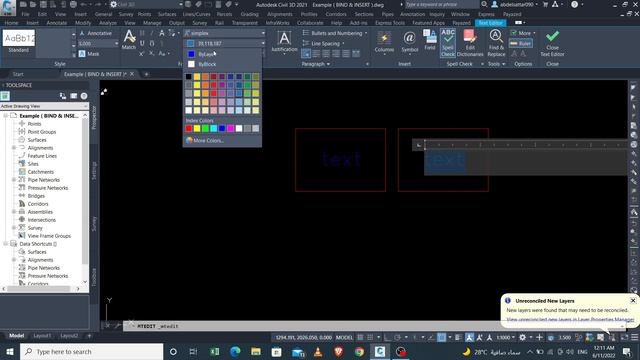Toggle the MODEL space button
640x360 pixels.
tap(344, 338)
